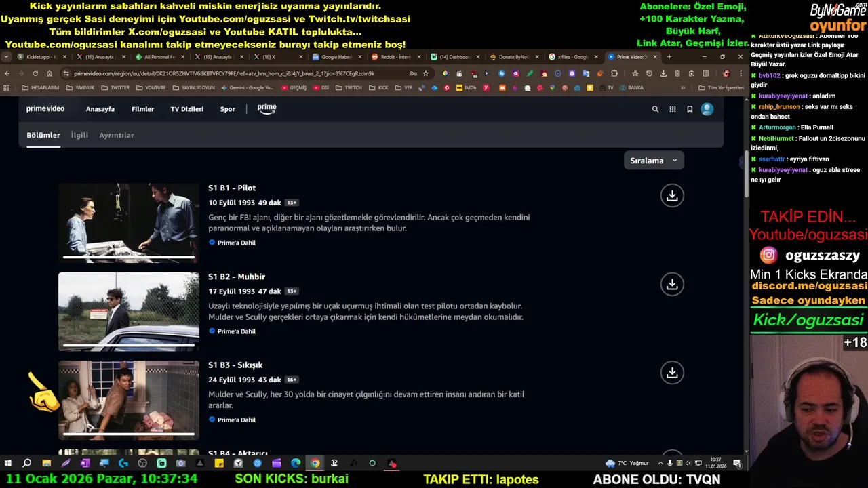Download episode S1 B3 - Sıkışık

(672, 372)
